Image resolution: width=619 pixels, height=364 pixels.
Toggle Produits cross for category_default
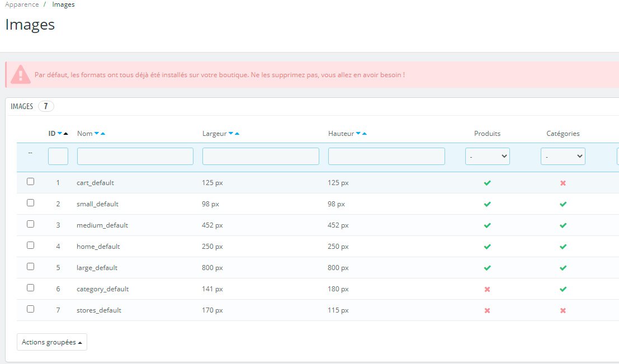pyautogui.click(x=487, y=290)
